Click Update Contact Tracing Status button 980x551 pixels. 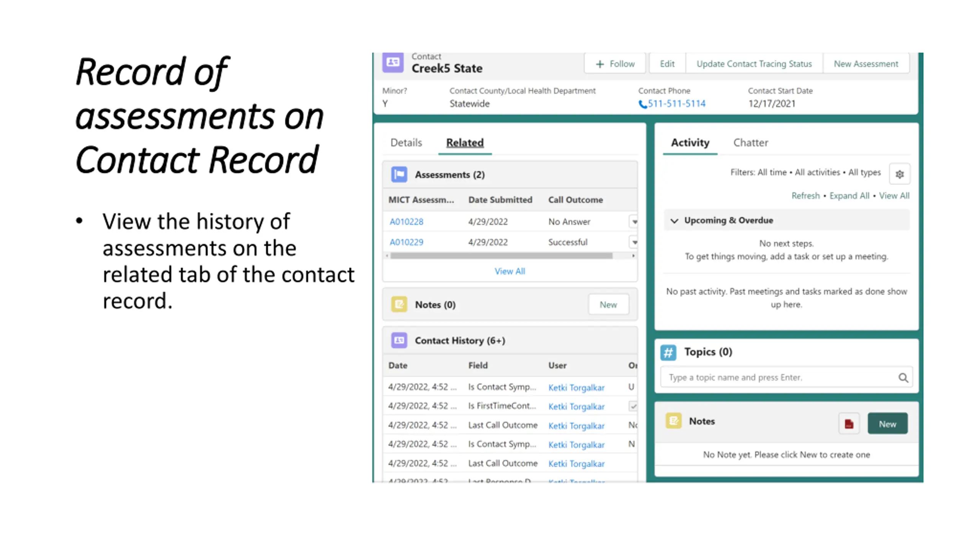754,64
